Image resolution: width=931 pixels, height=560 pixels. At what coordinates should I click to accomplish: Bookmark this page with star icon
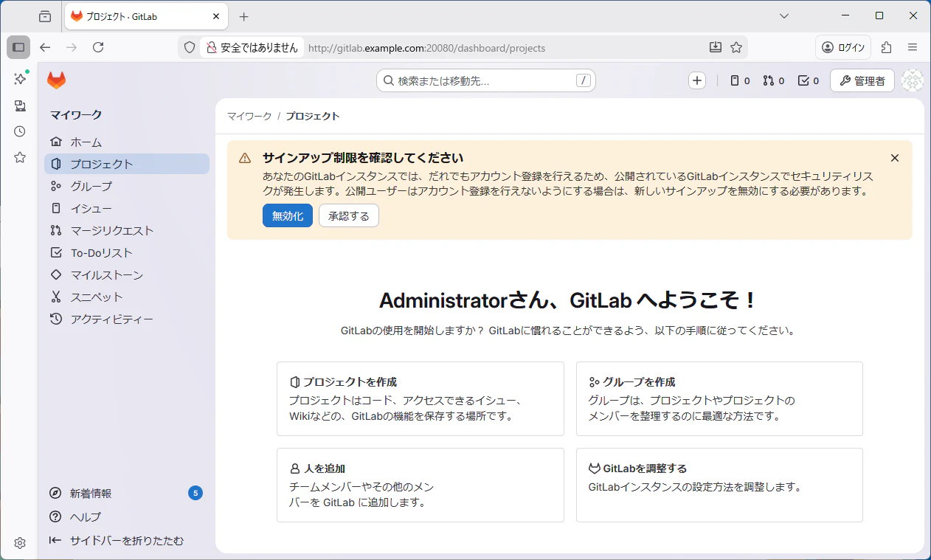[x=736, y=47]
